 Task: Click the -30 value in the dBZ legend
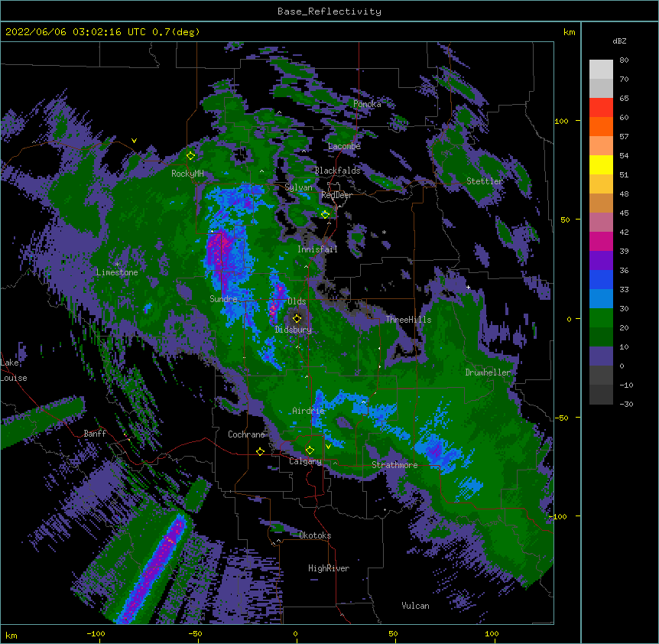[626, 405]
